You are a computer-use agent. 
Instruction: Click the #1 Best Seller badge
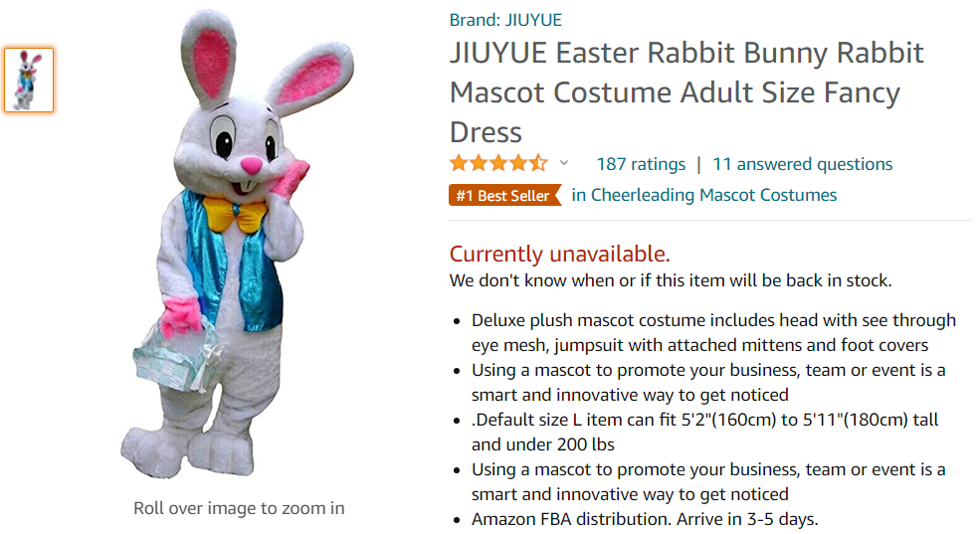point(503,195)
